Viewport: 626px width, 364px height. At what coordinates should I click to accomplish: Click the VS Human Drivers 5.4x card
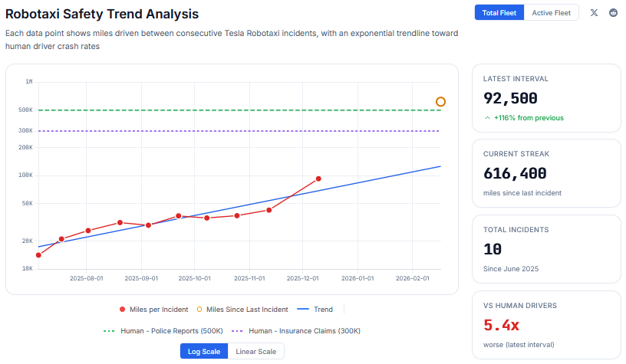pos(545,323)
